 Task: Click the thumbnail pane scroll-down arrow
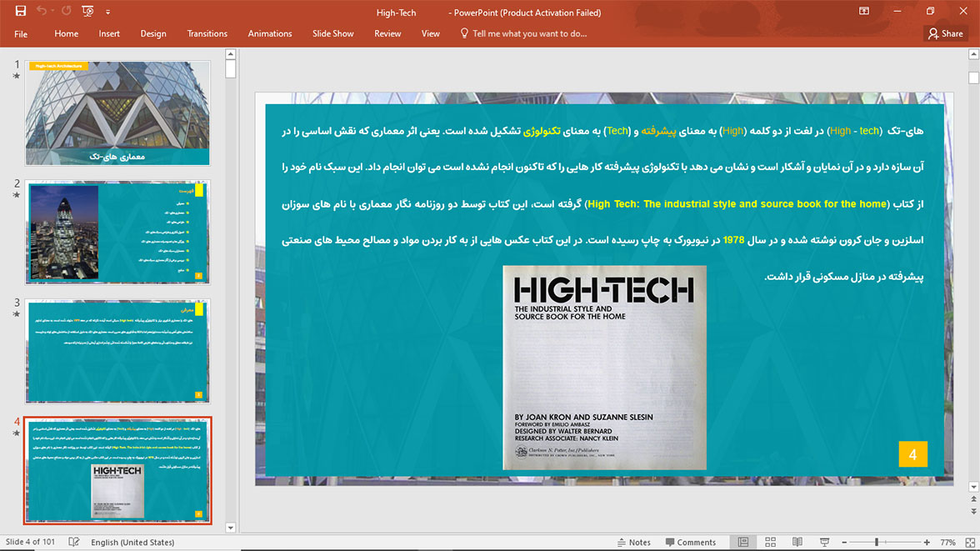pyautogui.click(x=230, y=528)
